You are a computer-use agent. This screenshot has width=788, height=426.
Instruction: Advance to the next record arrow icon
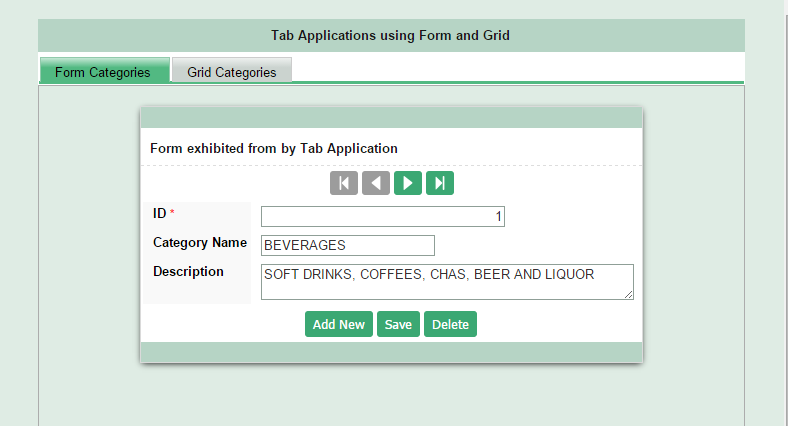pyautogui.click(x=408, y=183)
